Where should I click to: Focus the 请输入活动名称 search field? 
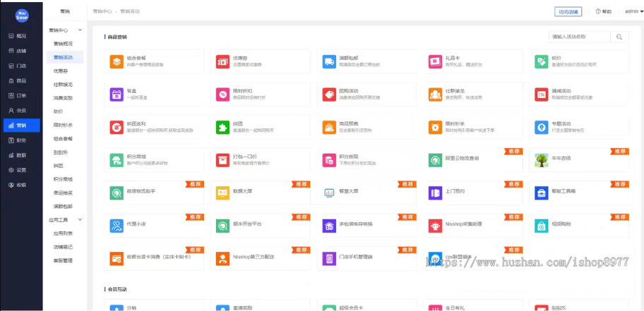(580, 37)
